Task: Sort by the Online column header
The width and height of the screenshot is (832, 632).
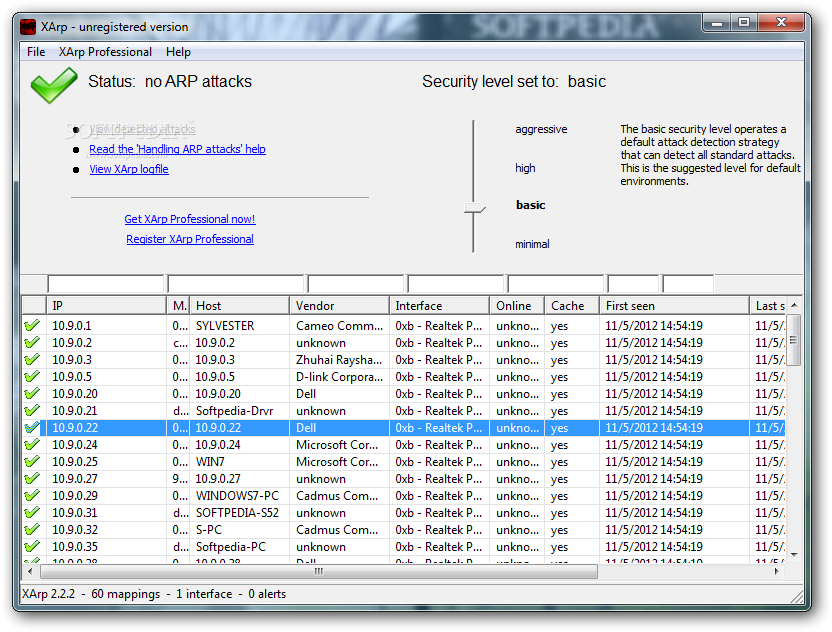Action: click(517, 306)
